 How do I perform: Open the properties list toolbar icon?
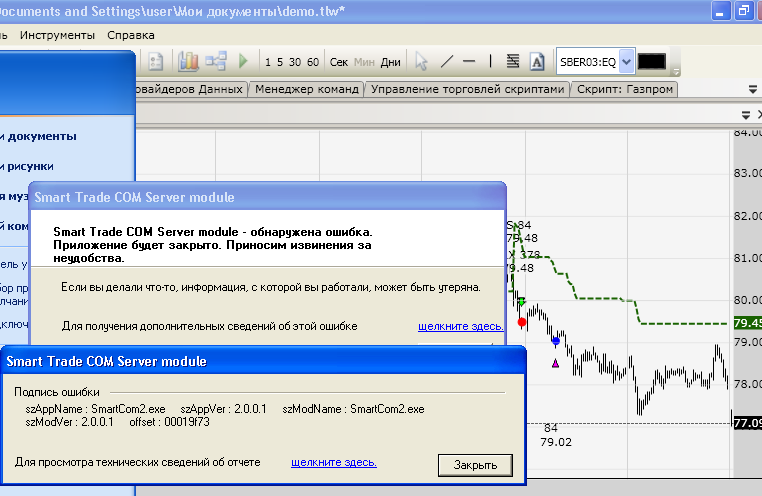tap(156, 62)
